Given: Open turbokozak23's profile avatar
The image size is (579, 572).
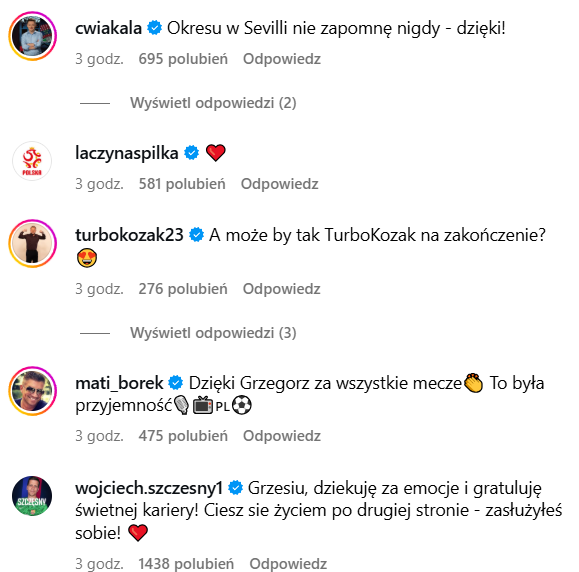Looking at the screenshot, I should [32, 243].
